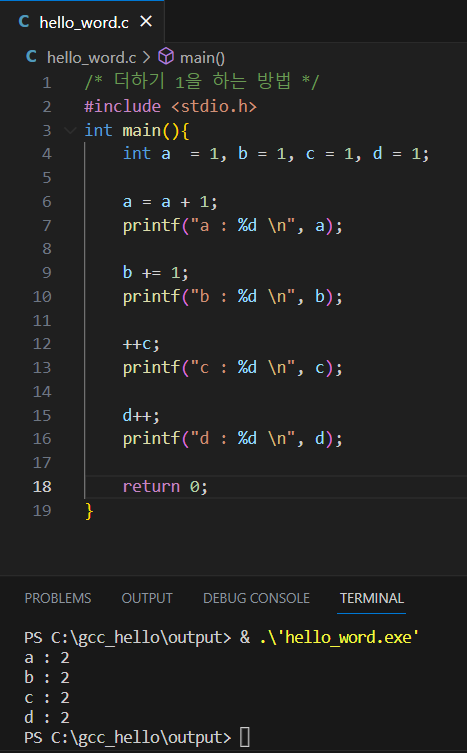Collapse the main function fold arrow
Viewport: 467px width, 753px height.
(x=70, y=130)
